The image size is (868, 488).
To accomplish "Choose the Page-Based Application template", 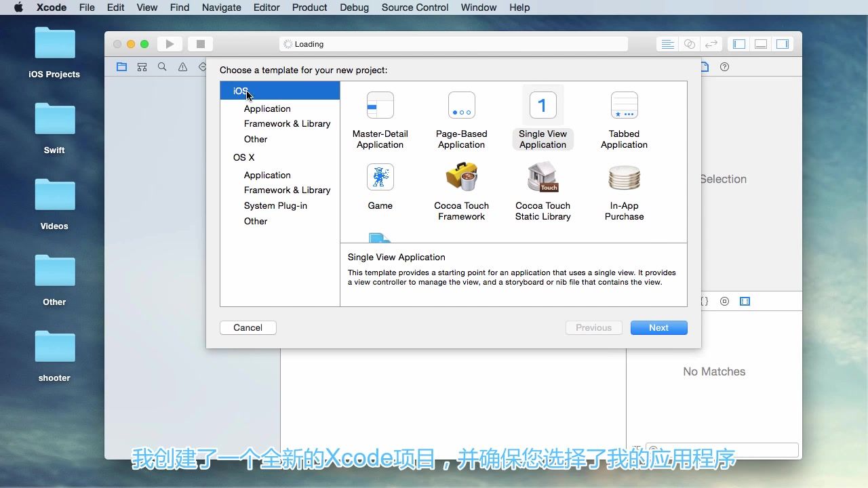I will [461, 121].
